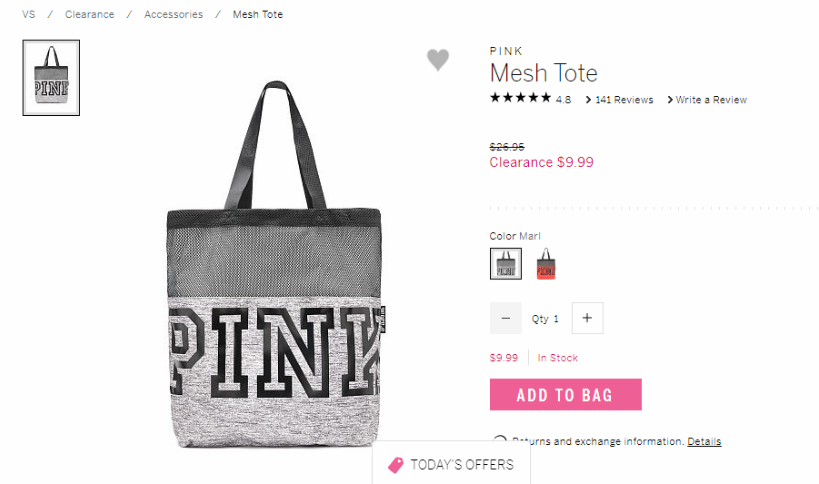Expand the Today's Offers panel
Screen dimensions: 819x484
(x=452, y=464)
